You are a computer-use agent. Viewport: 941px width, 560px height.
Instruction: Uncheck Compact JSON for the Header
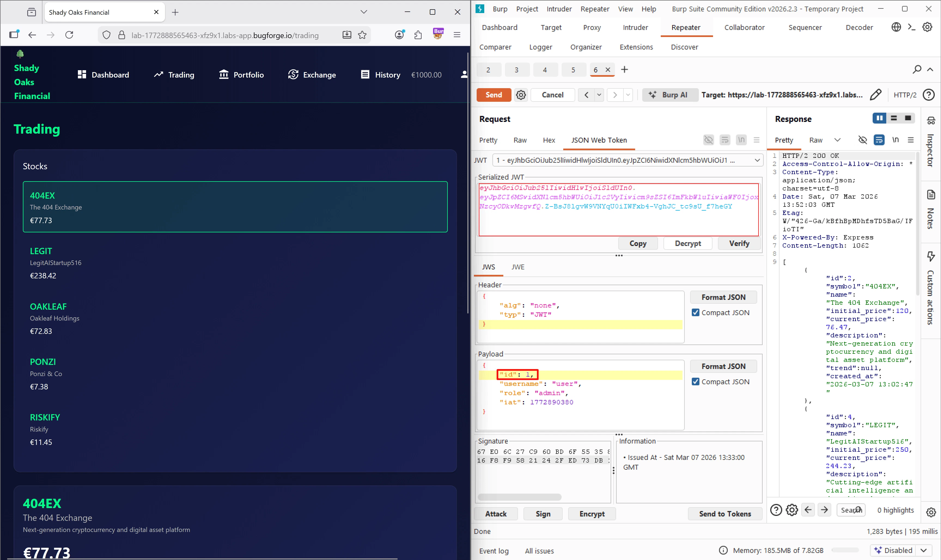pos(696,312)
